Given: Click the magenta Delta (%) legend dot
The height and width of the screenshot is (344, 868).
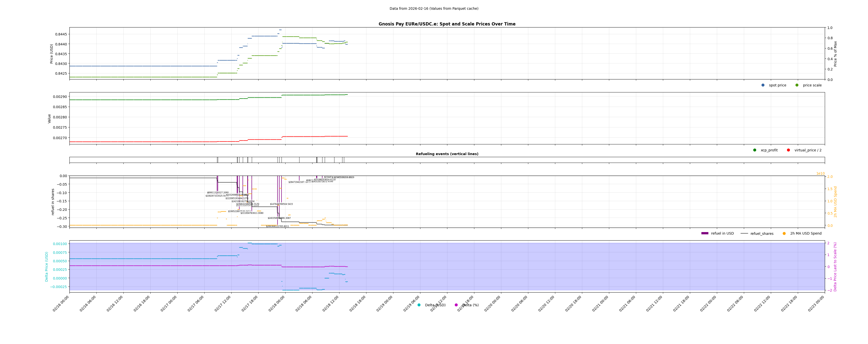Looking at the screenshot, I should click(456, 305).
